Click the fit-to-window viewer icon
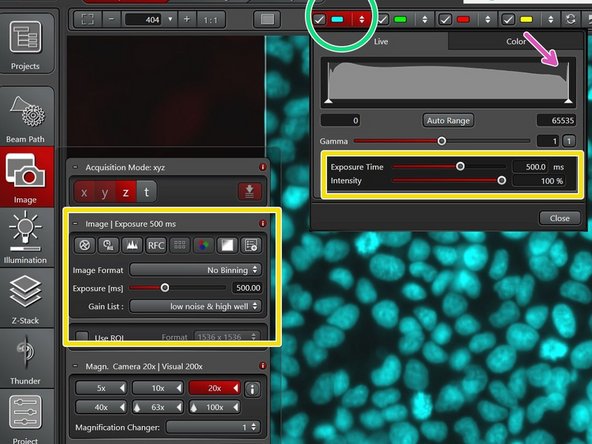The width and height of the screenshot is (592, 444). coord(88,19)
